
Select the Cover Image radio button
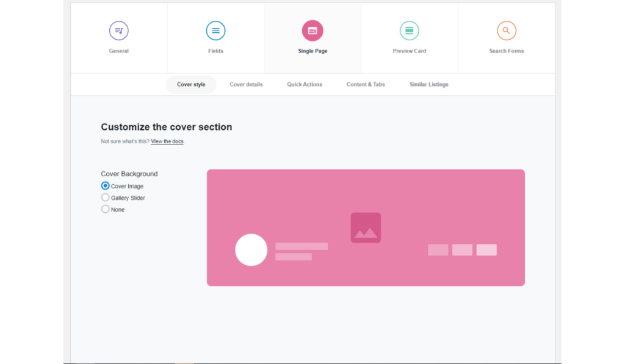click(105, 185)
